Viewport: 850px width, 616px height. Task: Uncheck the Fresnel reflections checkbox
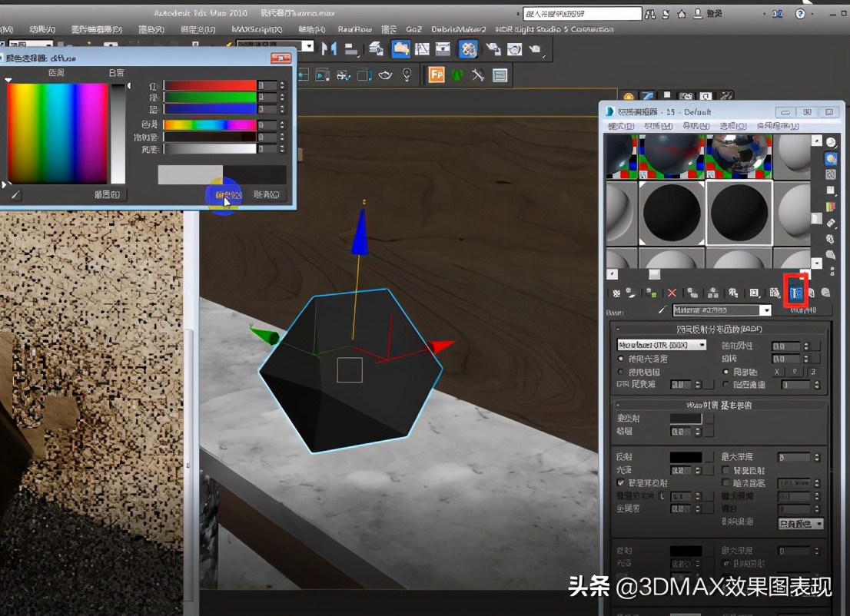point(619,482)
